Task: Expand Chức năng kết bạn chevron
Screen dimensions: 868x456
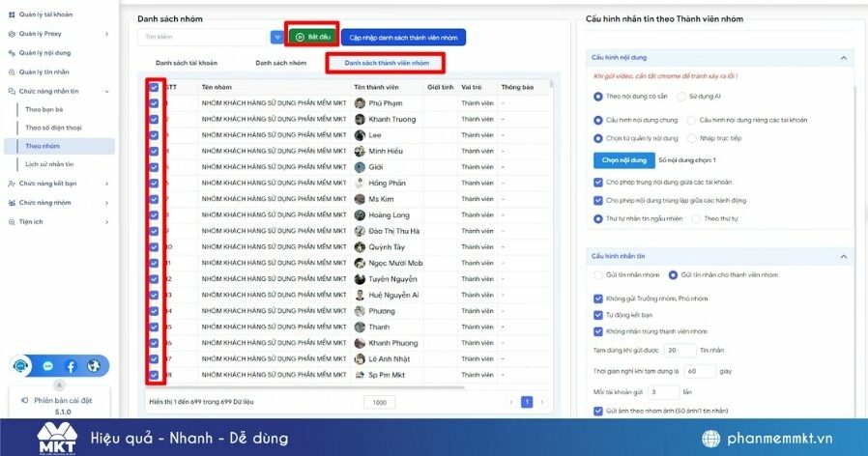Action: point(107,184)
